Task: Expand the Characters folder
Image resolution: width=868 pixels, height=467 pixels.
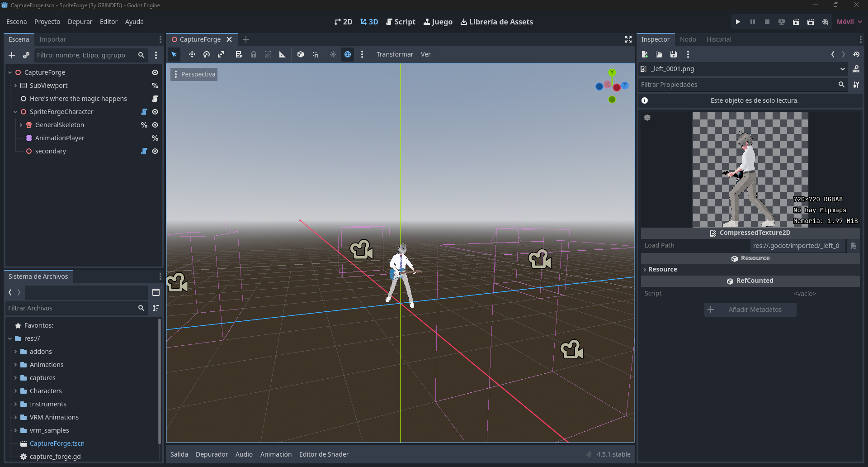Action: (x=15, y=391)
